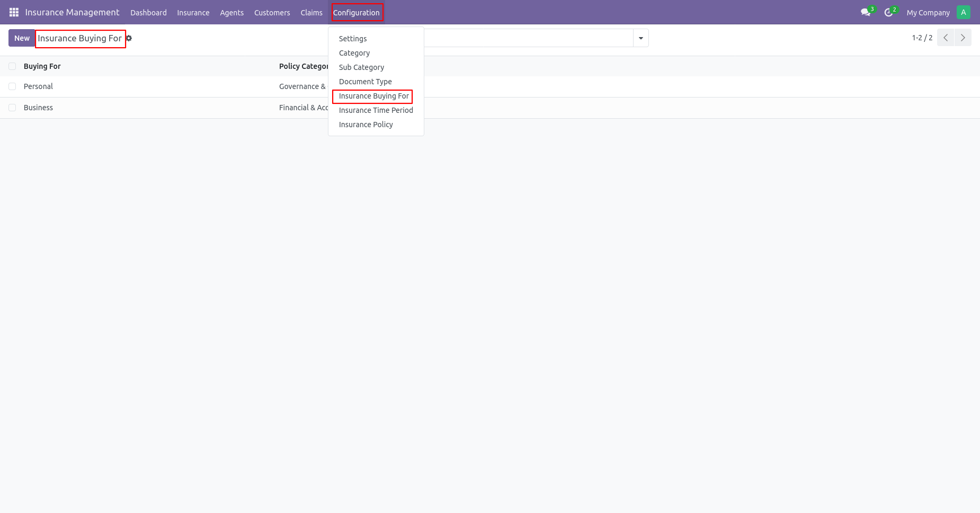The height and width of the screenshot is (513, 980).
Task: Click the Insurance Buying For breadcrumb title
Action: coord(80,39)
